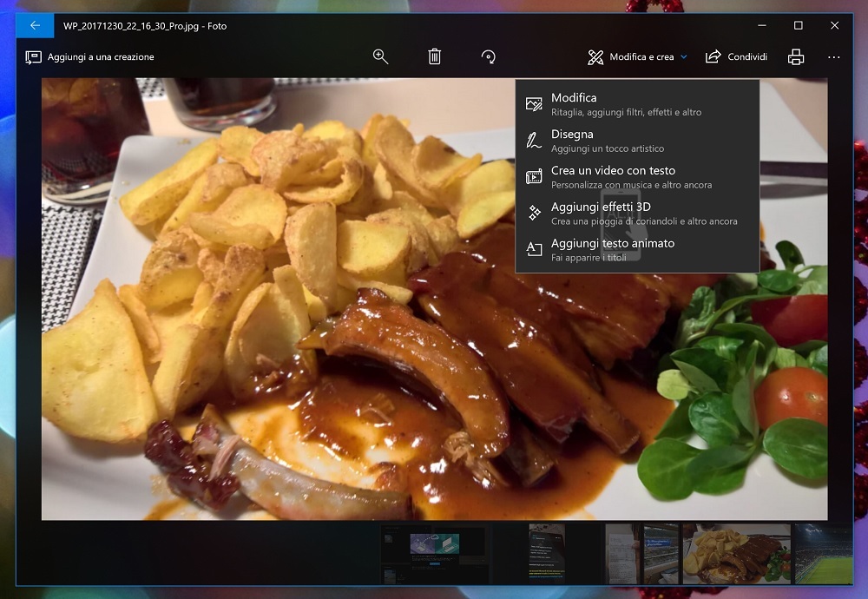
Task: Click the Modifica e crea scissors icon
Action: pyautogui.click(x=595, y=57)
